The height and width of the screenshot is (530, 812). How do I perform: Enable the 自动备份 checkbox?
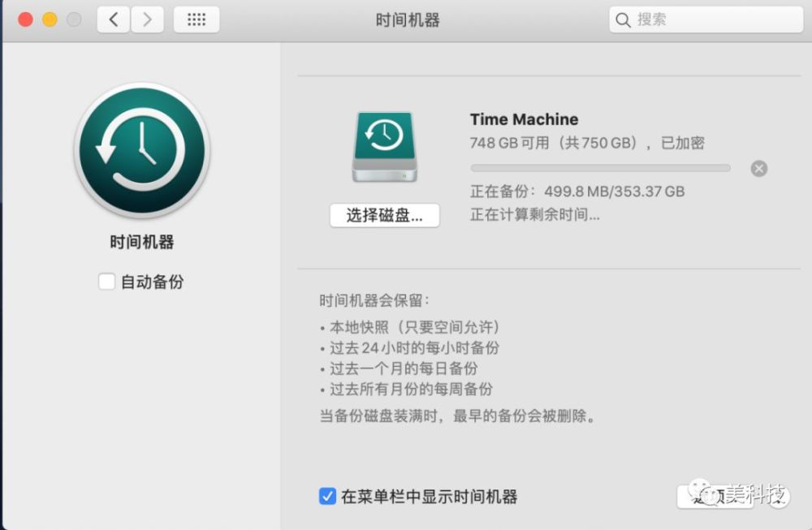(x=106, y=282)
